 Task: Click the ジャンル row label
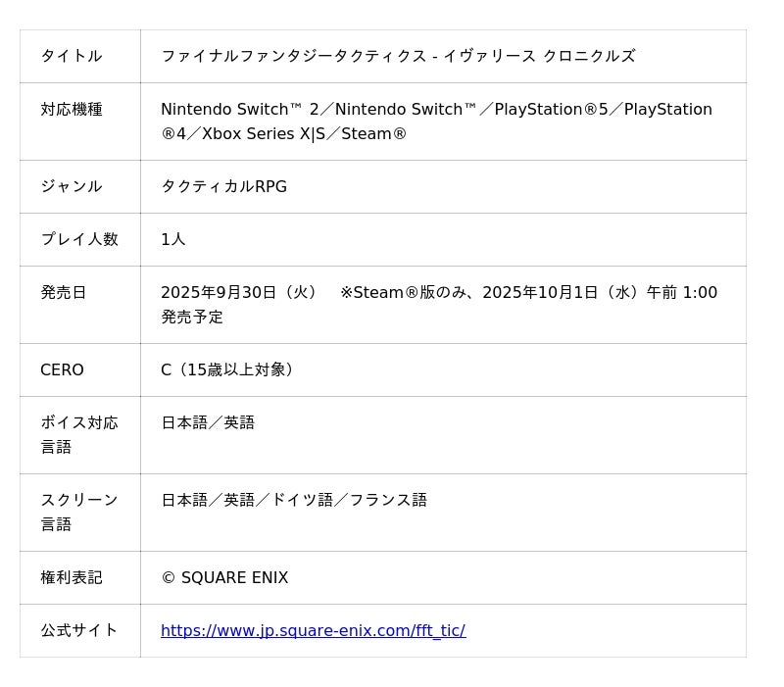pyautogui.click(x=71, y=186)
